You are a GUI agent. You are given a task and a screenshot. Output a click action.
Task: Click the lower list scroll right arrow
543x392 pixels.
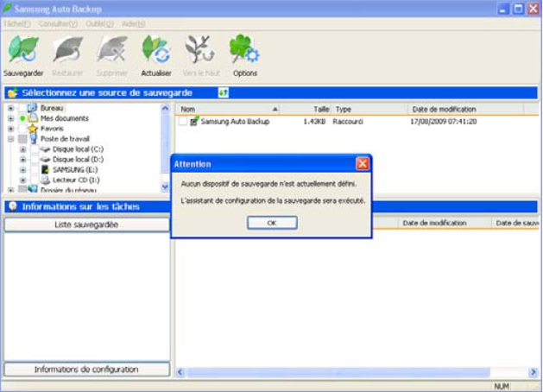coord(533,372)
